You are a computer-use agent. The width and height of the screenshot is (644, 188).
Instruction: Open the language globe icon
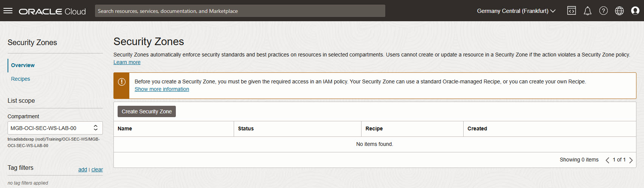[619, 11]
